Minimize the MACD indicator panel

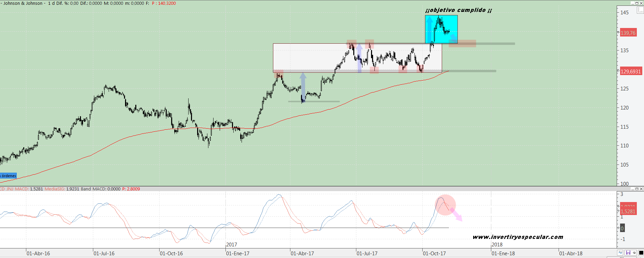(632, 189)
